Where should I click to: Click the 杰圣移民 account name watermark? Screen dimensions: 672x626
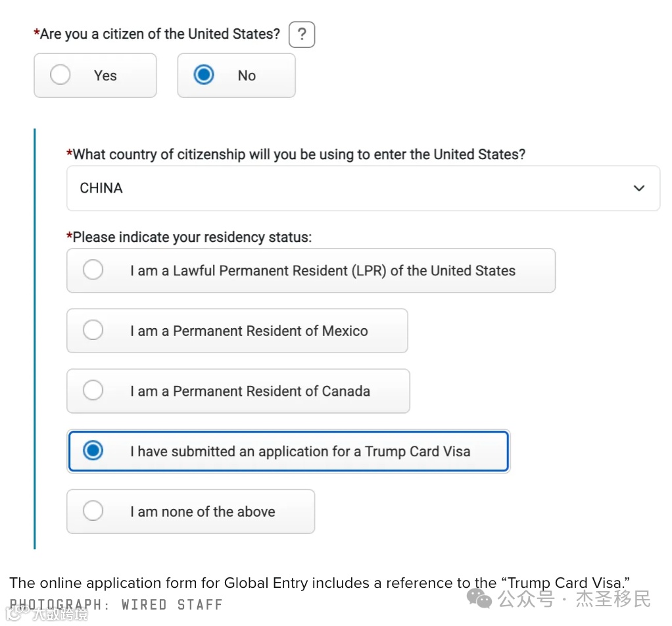(613, 599)
